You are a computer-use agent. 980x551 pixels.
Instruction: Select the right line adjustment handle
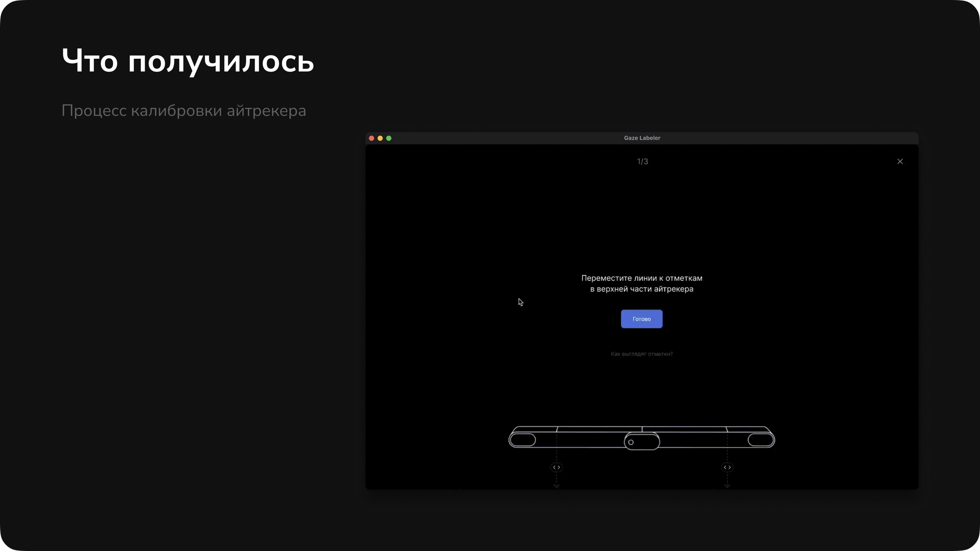pos(727,467)
